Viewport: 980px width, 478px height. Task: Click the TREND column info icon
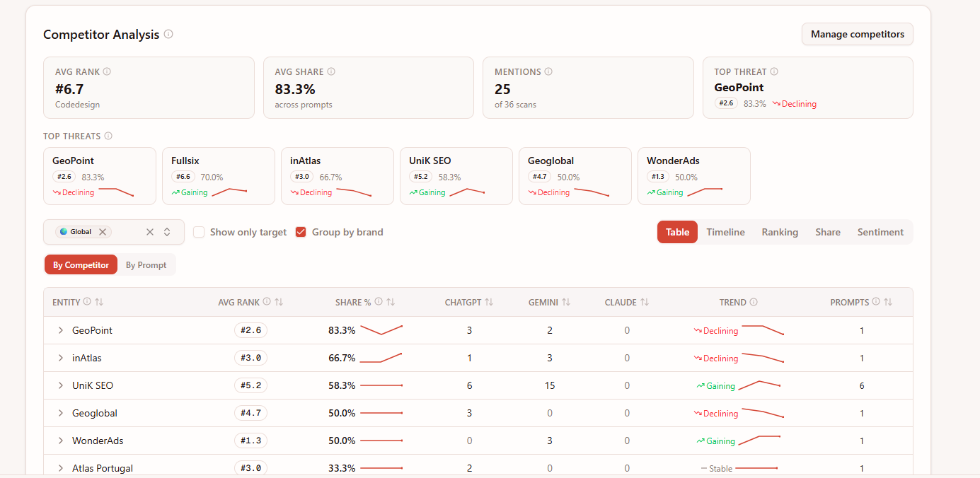coord(754,302)
